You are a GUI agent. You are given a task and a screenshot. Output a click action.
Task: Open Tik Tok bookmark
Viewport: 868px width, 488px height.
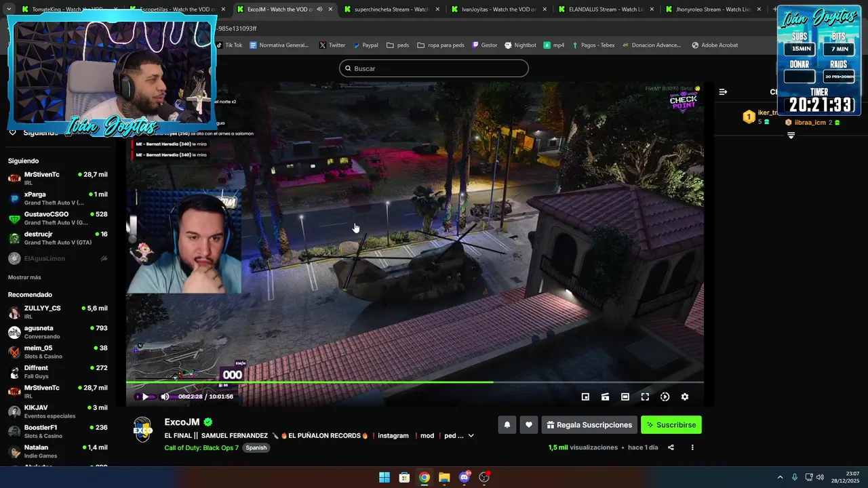point(229,45)
